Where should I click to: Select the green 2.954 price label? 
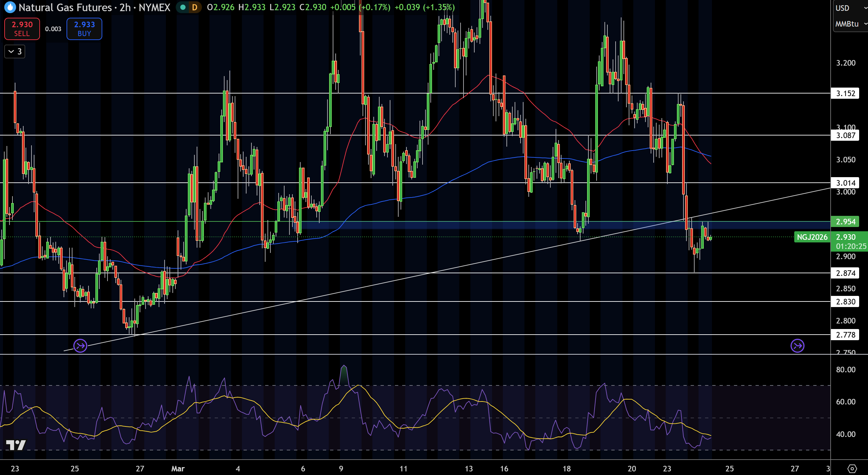(845, 221)
